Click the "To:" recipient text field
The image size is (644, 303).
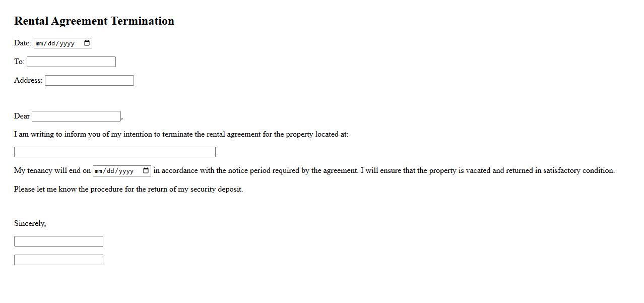click(71, 62)
